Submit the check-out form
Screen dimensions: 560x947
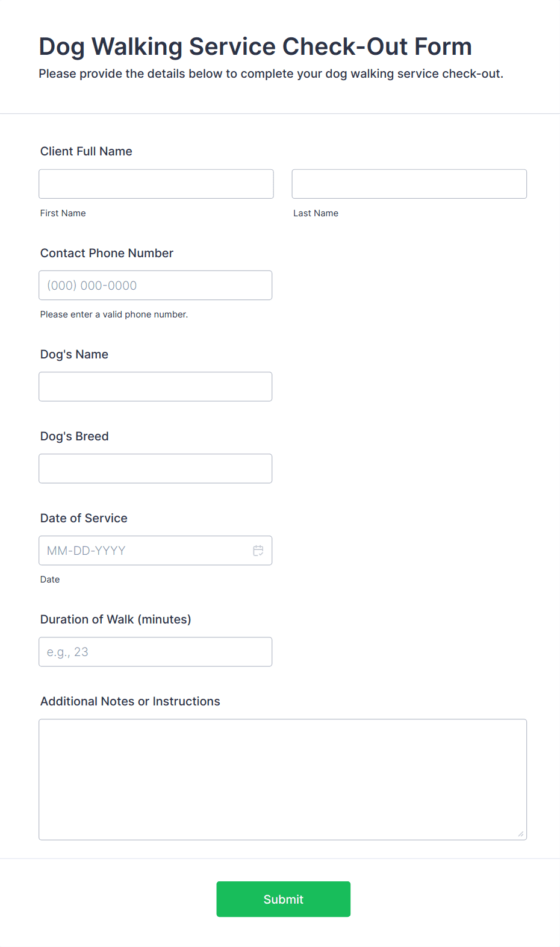pyautogui.click(x=283, y=899)
